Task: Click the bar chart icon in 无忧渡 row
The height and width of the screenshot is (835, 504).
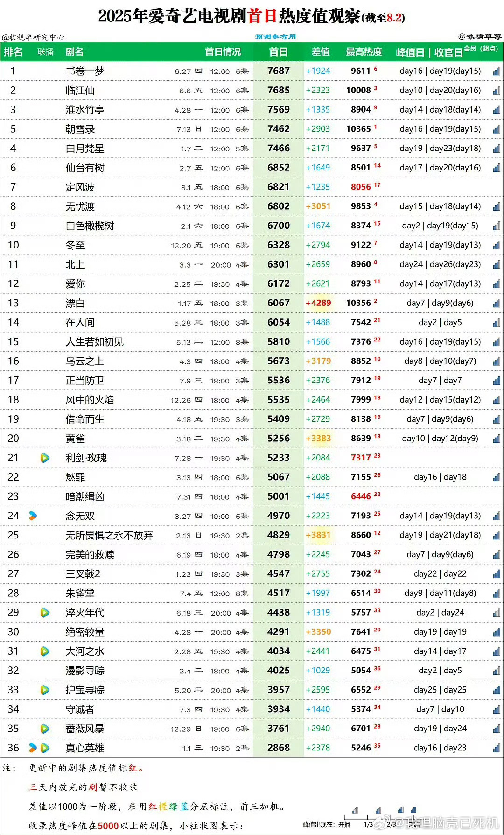Action: coord(497,206)
